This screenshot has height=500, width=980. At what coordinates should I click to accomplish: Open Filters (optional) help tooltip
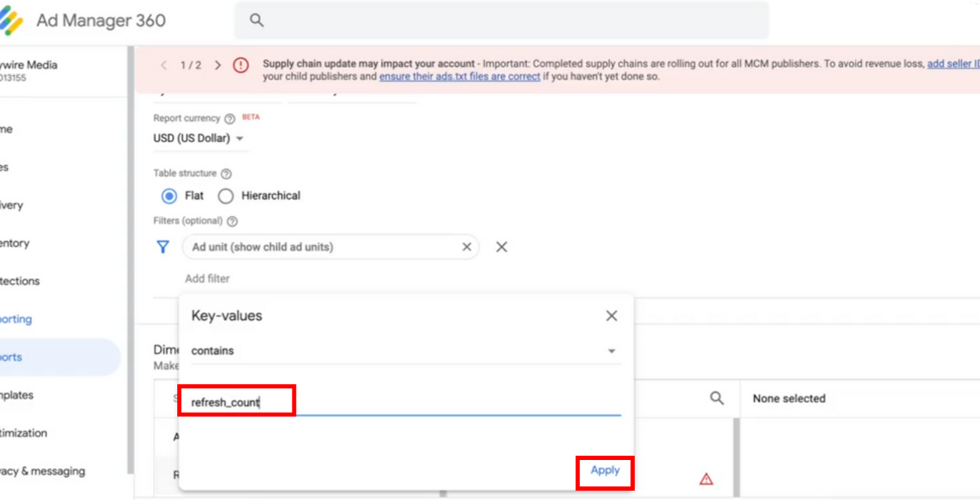point(232,221)
